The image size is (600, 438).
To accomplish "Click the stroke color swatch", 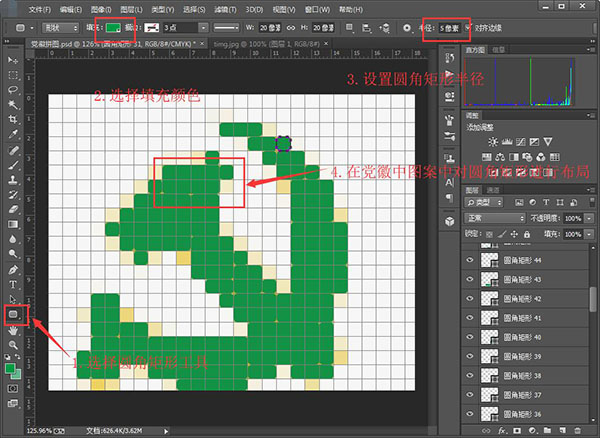I will [x=152, y=28].
